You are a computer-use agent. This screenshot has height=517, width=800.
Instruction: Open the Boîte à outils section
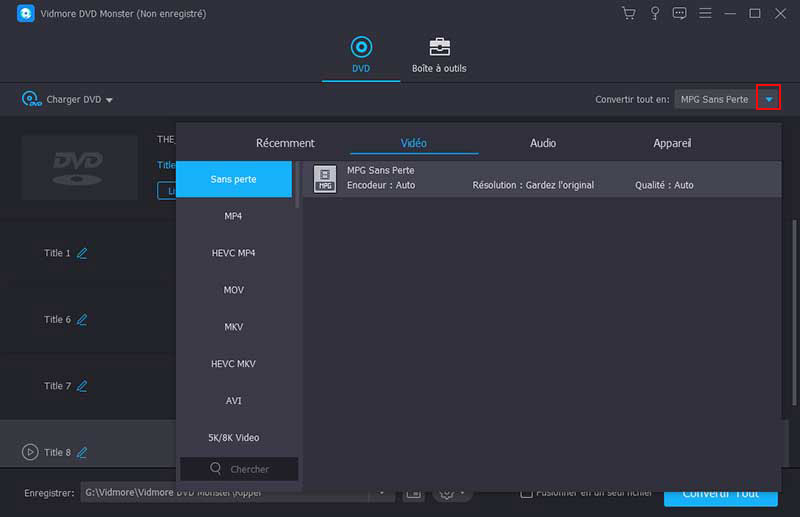click(x=439, y=56)
